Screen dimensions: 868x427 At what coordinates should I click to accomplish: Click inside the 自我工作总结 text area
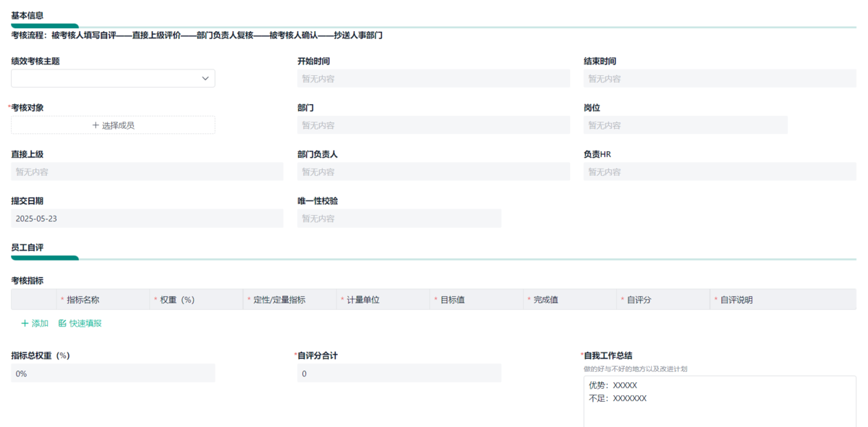tap(720, 402)
